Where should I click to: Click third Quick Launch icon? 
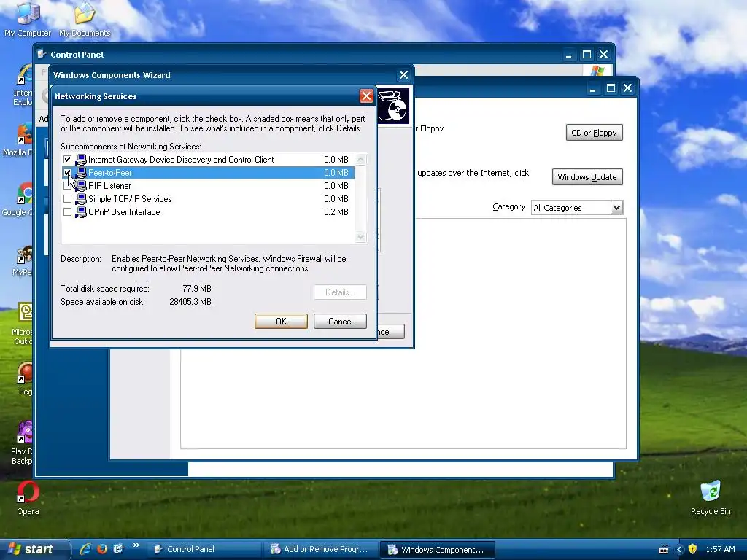[x=118, y=549]
